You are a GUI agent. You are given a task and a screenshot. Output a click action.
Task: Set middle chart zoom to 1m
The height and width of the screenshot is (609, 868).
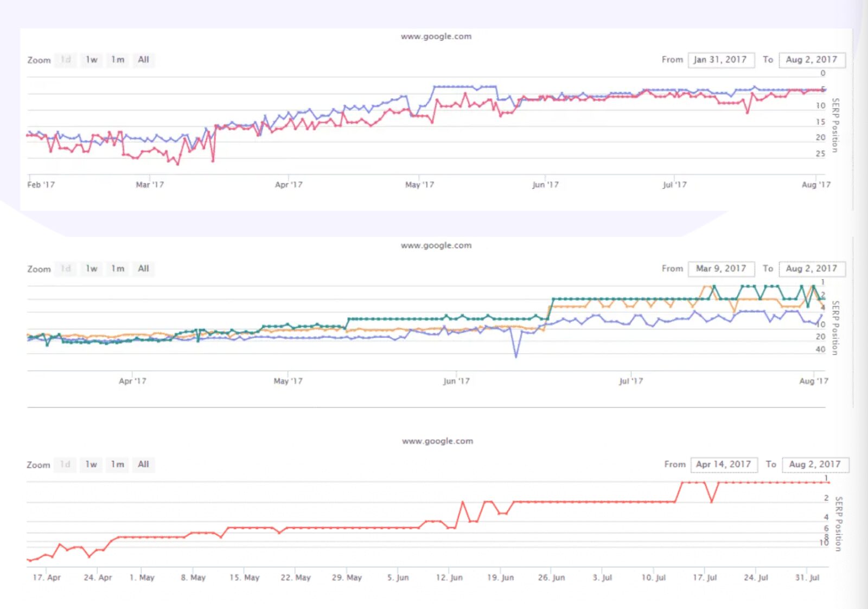pos(118,269)
